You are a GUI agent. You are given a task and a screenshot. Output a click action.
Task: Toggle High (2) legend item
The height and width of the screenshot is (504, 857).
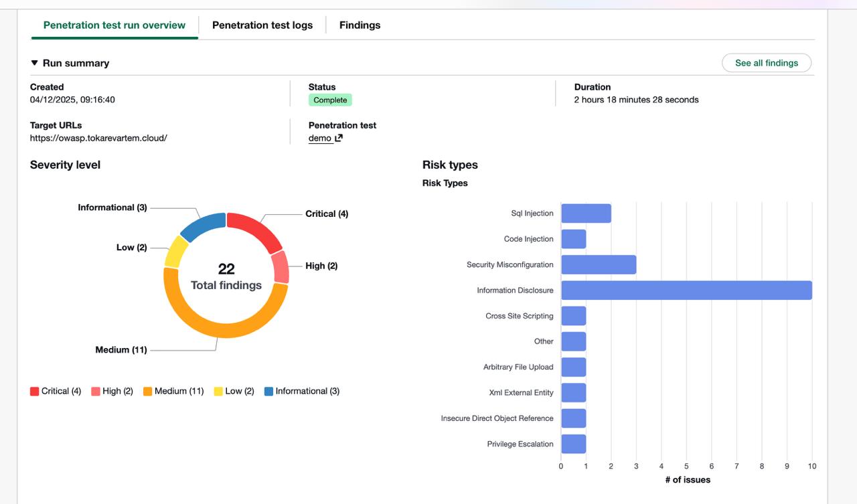[112, 391]
